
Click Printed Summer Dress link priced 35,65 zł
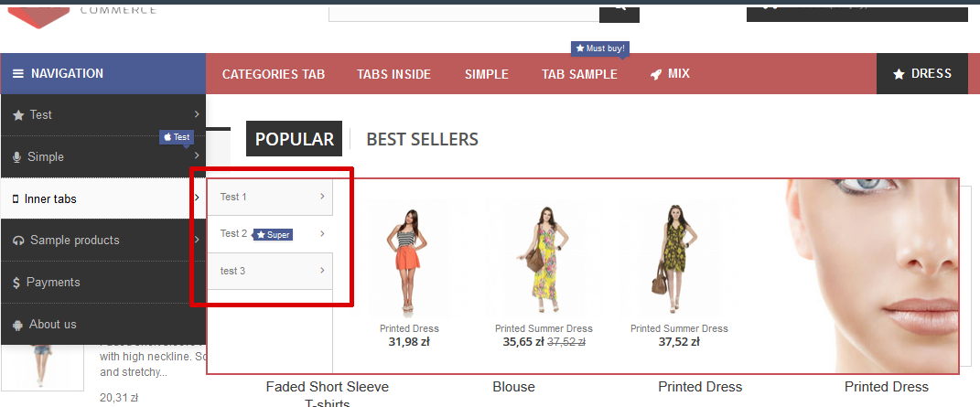pos(544,328)
